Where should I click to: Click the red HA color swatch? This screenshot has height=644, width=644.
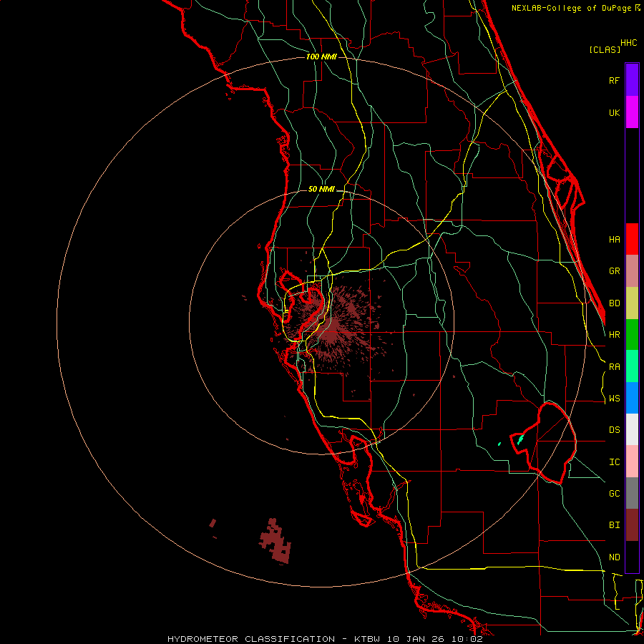click(x=632, y=239)
